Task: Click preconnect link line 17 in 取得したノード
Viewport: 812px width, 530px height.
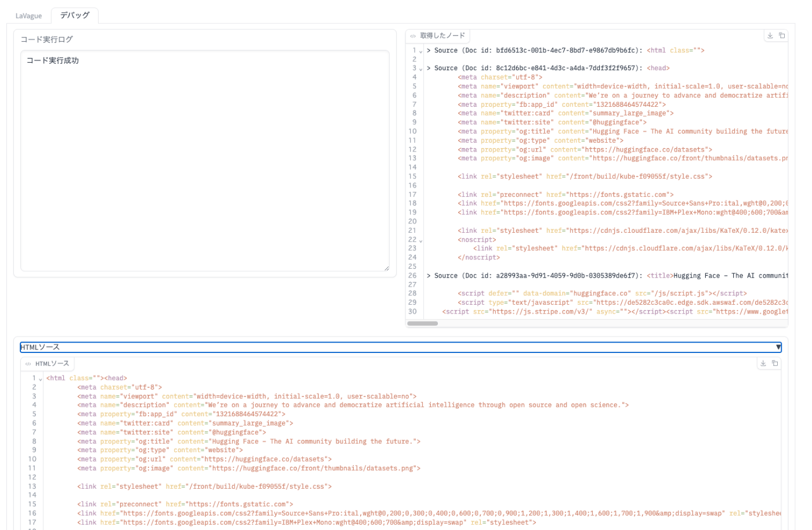Action: [x=565, y=195]
